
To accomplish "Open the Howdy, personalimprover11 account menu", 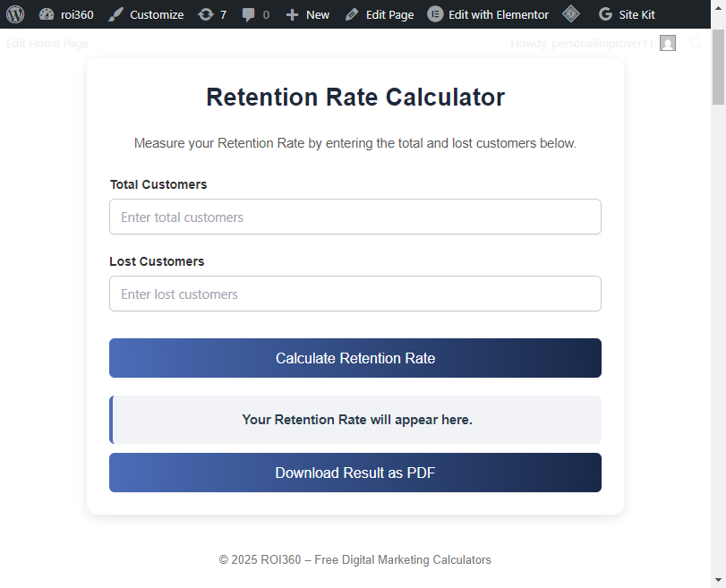I will (582, 43).
